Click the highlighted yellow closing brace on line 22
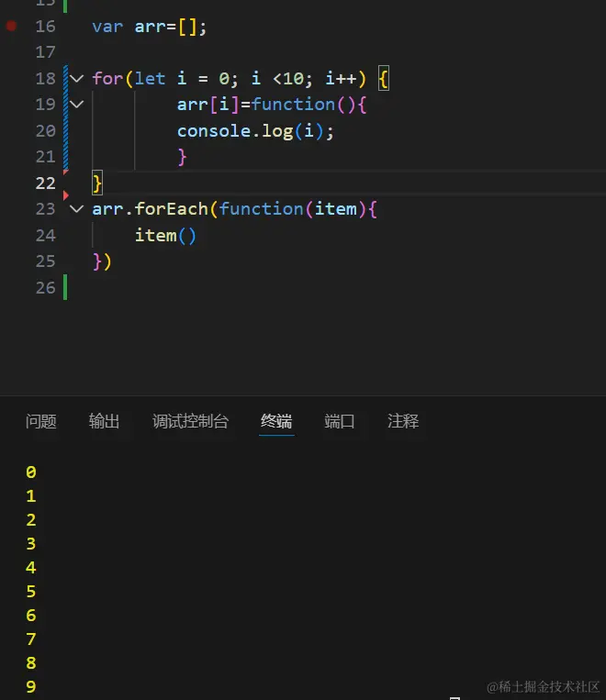The height and width of the screenshot is (700, 606). (97, 183)
